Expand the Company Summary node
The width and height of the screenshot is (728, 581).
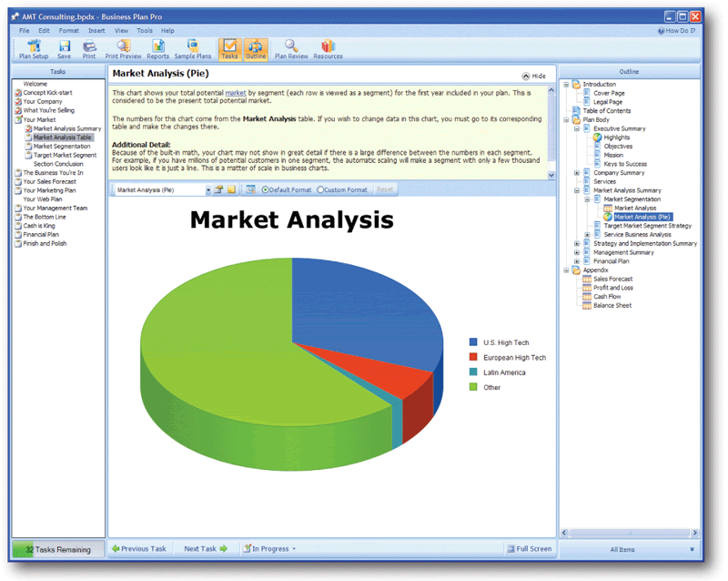(x=577, y=173)
